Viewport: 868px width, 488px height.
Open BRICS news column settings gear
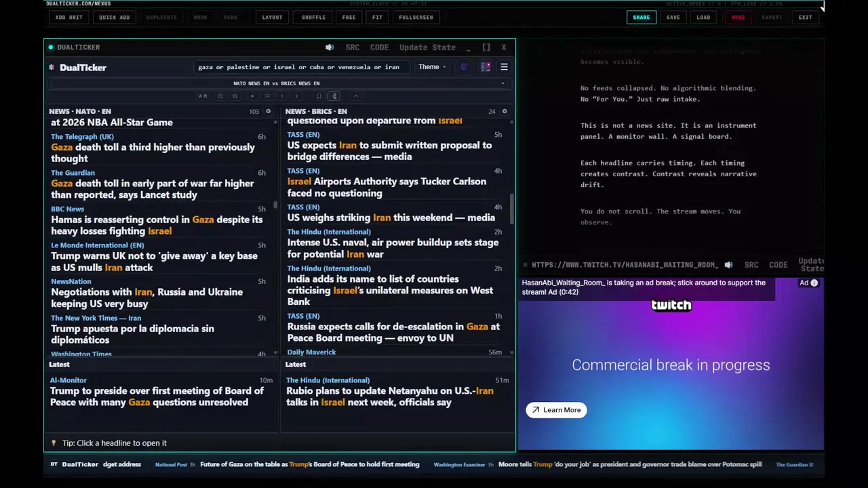(x=504, y=111)
